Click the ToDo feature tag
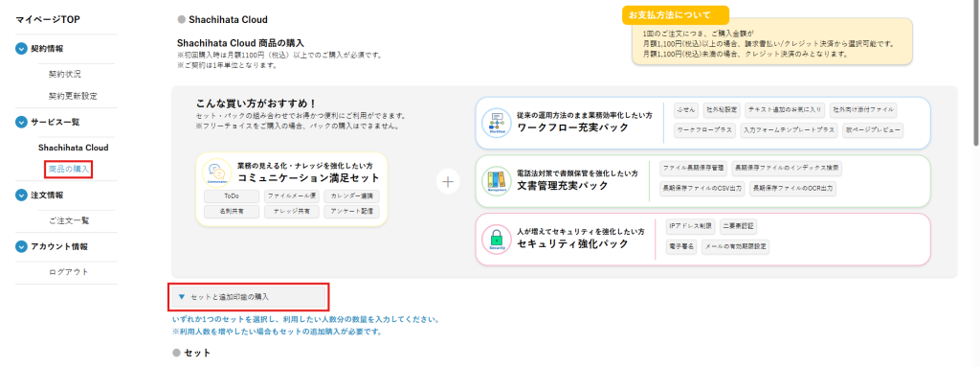The image size is (980, 367). tap(232, 196)
